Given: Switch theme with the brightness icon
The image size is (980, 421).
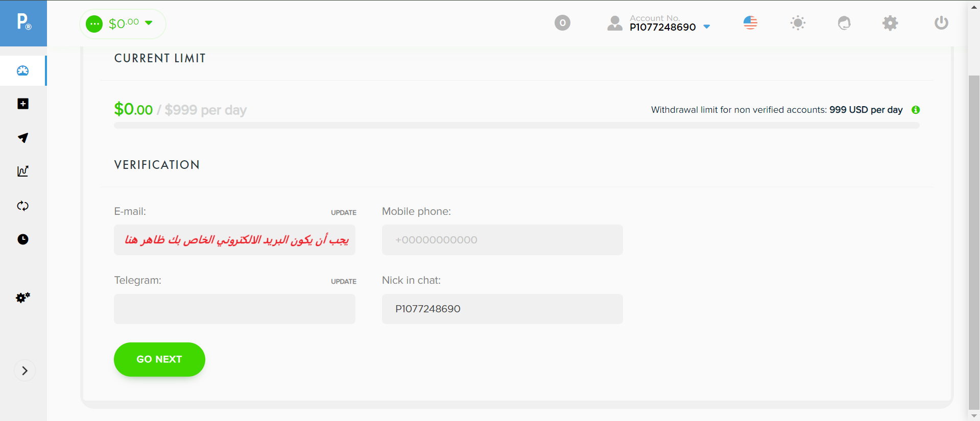Looking at the screenshot, I should [798, 23].
